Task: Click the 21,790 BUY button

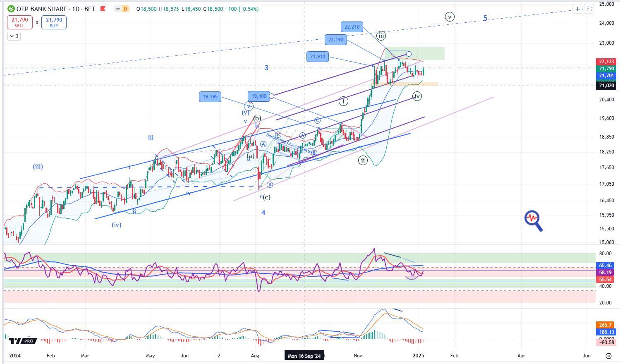Action: [54, 22]
